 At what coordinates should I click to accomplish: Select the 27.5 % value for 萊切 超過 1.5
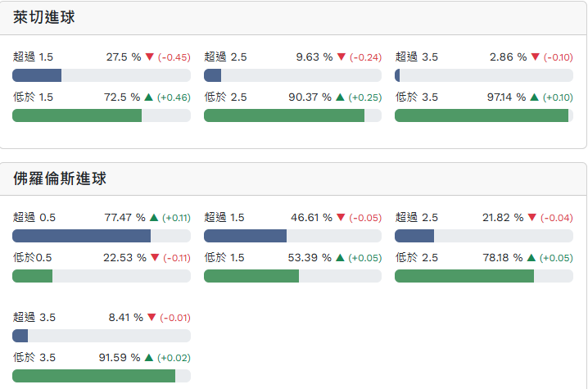(123, 57)
